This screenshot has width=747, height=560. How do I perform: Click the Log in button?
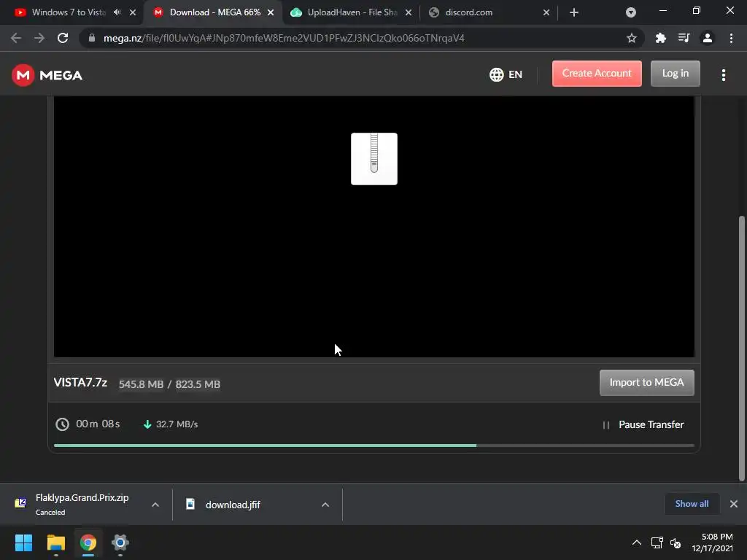[675, 74]
